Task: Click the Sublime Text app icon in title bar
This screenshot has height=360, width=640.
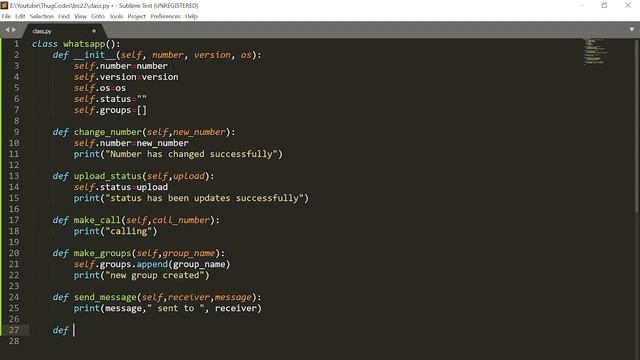Action: point(4,5)
